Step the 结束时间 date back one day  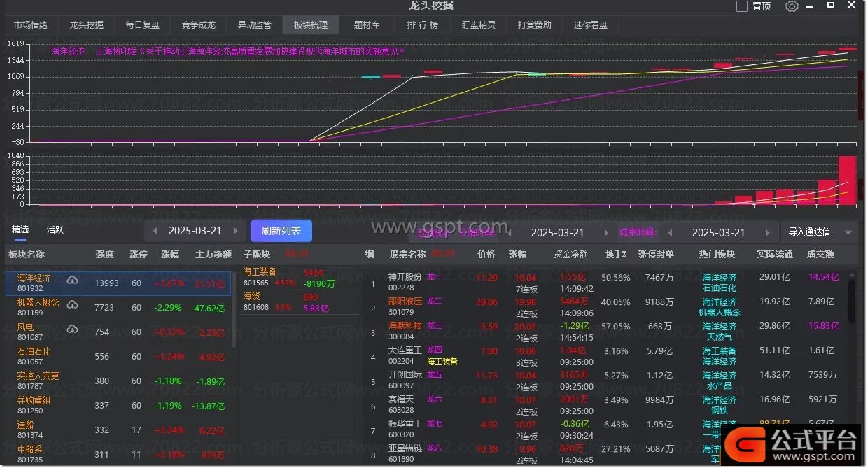[671, 233]
